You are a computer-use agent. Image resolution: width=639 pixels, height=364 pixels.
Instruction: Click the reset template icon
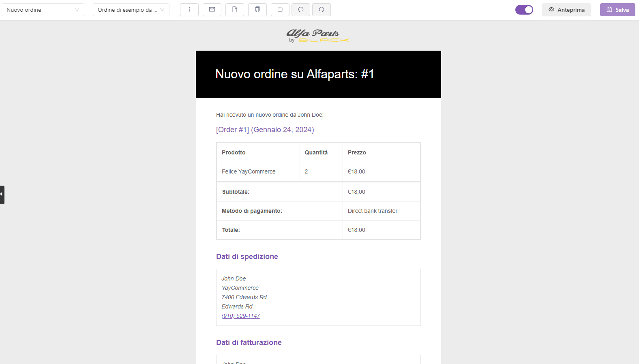[x=280, y=10]
